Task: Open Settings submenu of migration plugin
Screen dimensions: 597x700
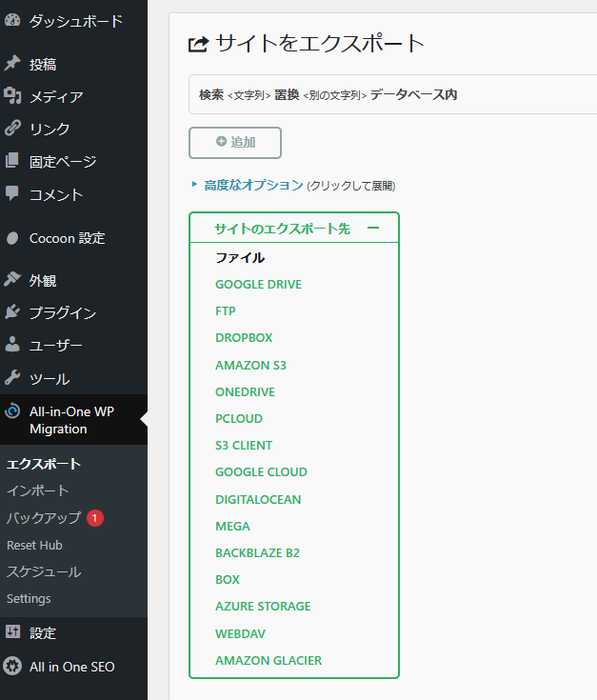Action: [x=29, y=599]
